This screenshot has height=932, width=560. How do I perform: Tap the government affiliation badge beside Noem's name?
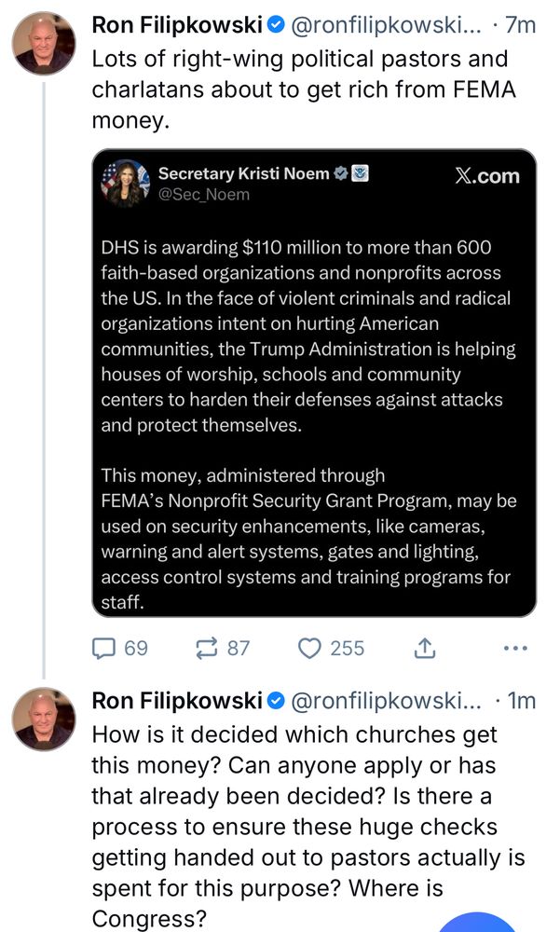(x=361, y=173)
